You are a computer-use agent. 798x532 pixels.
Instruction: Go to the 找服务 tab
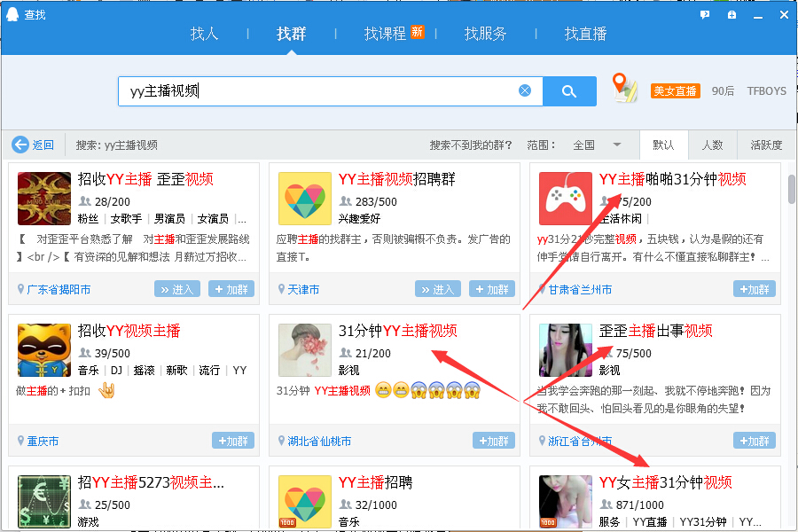[486, 34]
